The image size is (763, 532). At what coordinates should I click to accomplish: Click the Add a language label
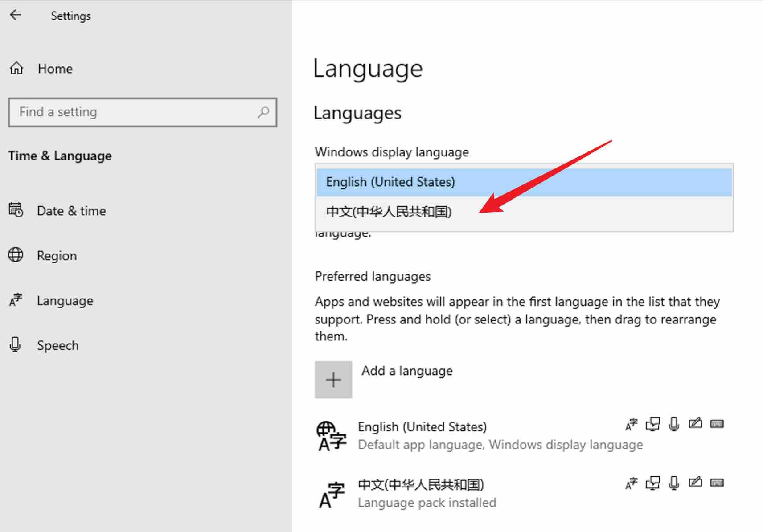[407, 371]
